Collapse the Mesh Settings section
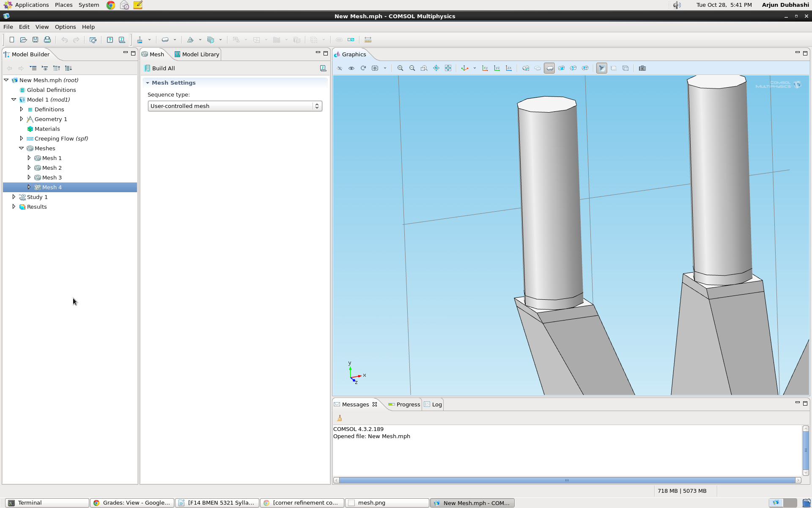Screen dimensions: 812x508 [148, 83]
